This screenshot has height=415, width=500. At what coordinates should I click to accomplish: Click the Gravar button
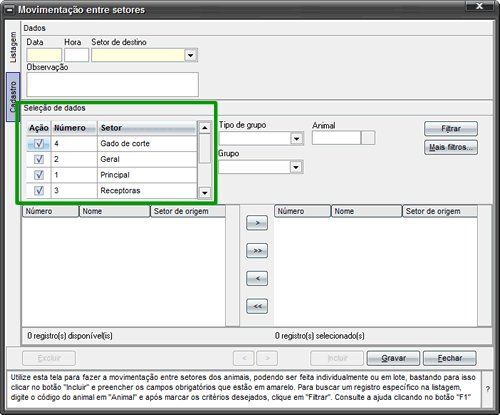pos(393,358)
